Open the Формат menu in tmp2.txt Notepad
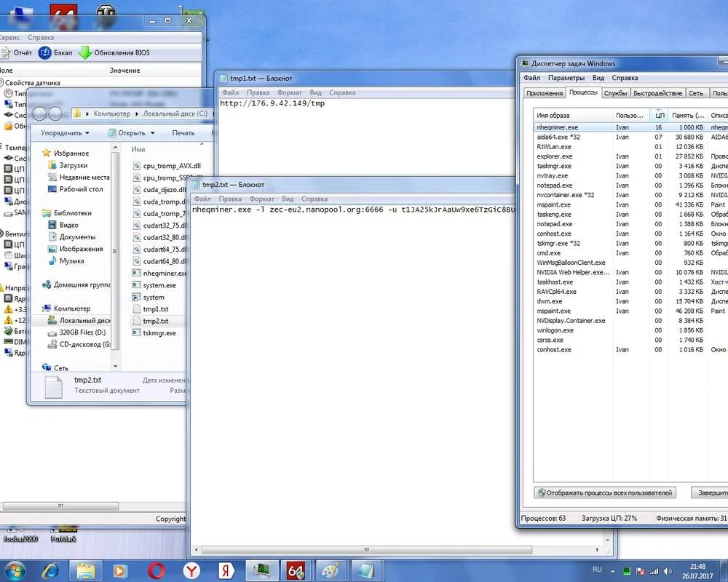 (261, 199)
